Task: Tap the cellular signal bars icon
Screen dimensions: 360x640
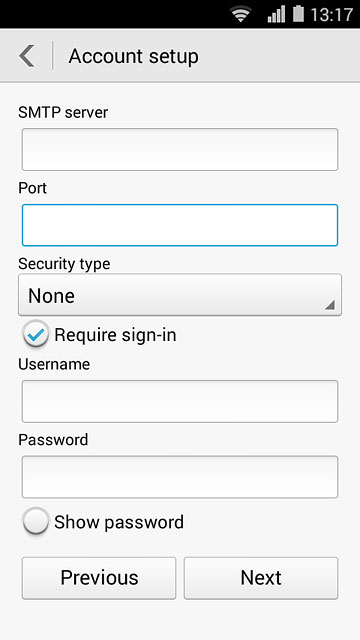Action: 276,14
